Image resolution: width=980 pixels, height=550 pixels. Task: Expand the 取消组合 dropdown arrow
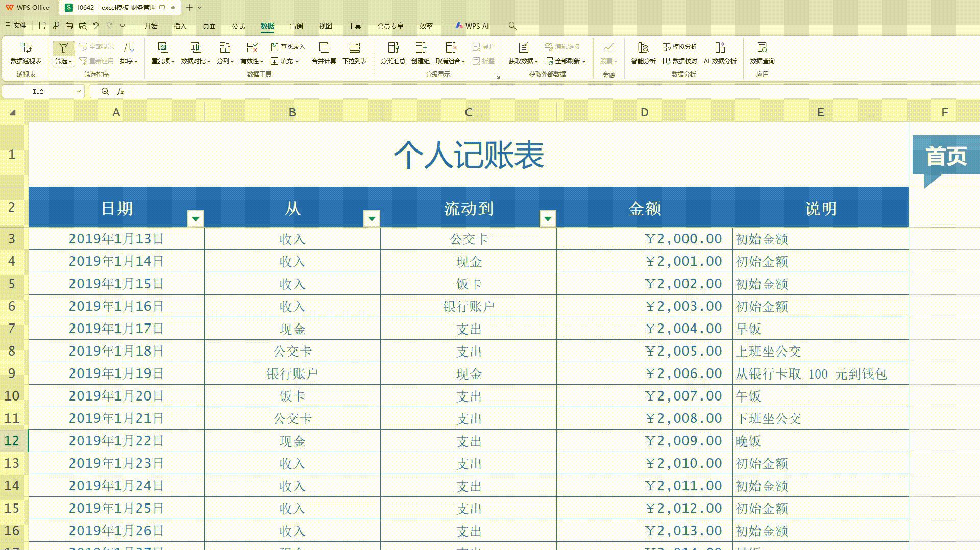pyautogui.click(x=463, y=61)
